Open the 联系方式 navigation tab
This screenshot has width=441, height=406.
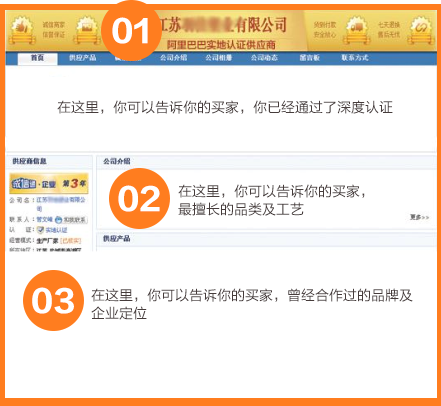click(x=355, y=58)
